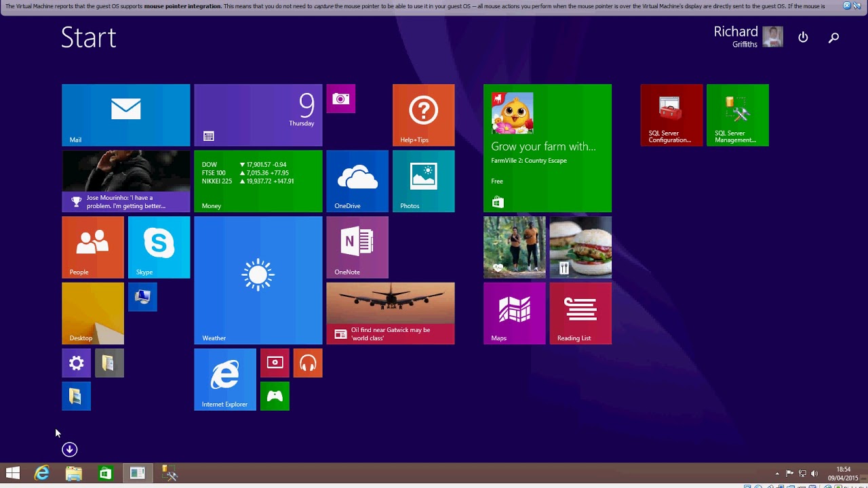Open the Music headphones tile
868x488 pixels.
tap(308, 363)
